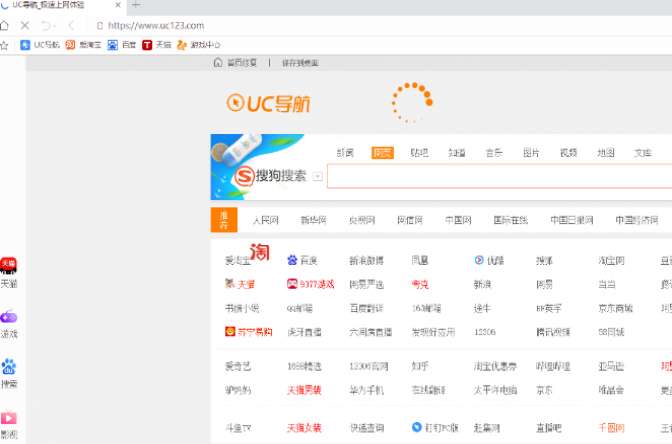672x444 pixels.
Task: Open the 国际在线 link
Action: click(510, 220)
